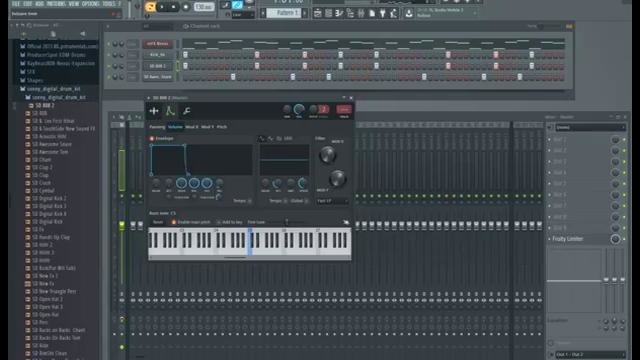The image size is (640, 360).
Task: Expand ProducerSpot EDM Drums folder
Action: coord(56,55)
